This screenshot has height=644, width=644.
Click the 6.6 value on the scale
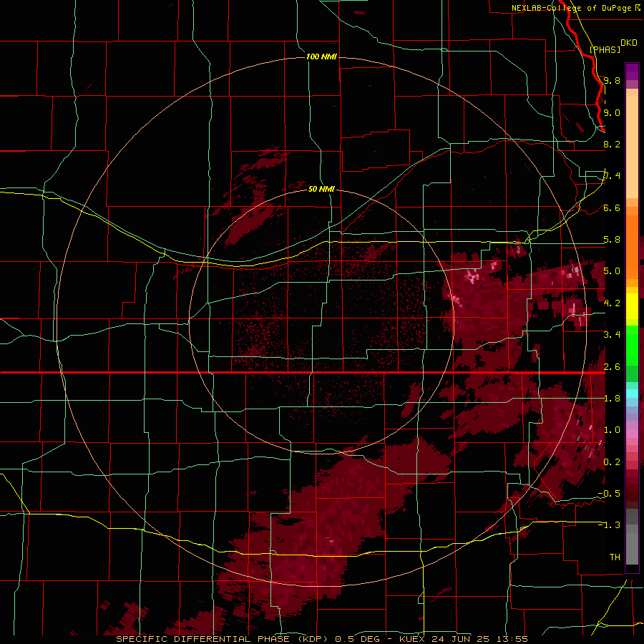point(612,208)
